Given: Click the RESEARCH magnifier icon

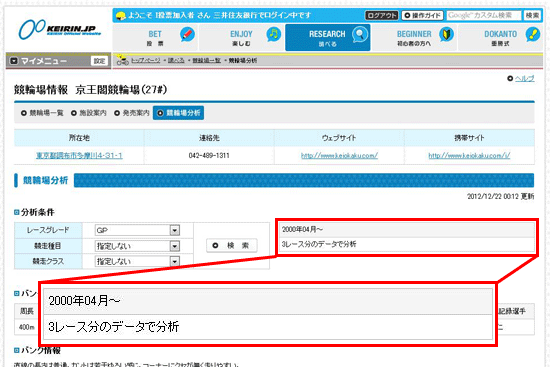Looking at the screenshot, I should point(360,34).
